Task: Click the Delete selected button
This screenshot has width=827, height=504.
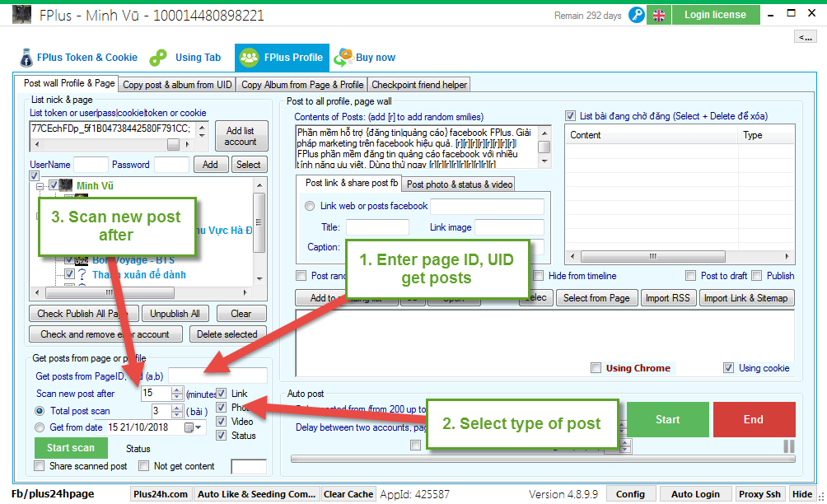Action: [x=227, y=334]
